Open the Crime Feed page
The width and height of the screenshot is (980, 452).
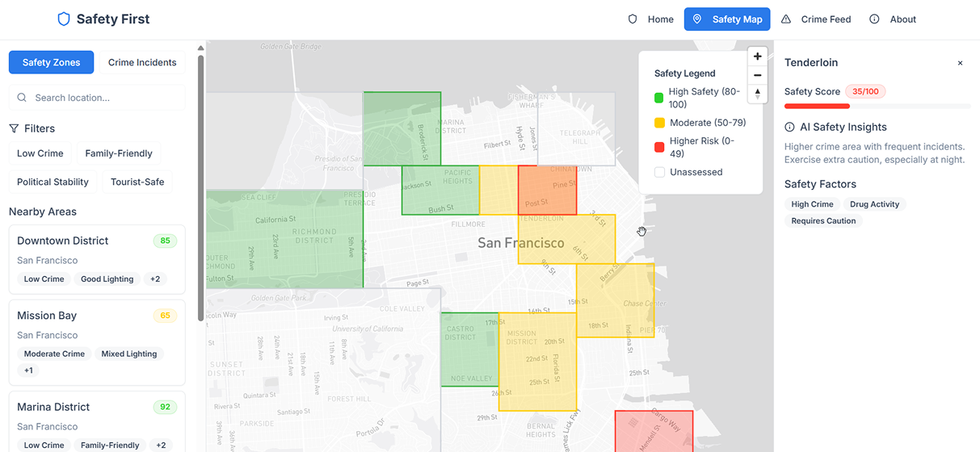point(816,19)
